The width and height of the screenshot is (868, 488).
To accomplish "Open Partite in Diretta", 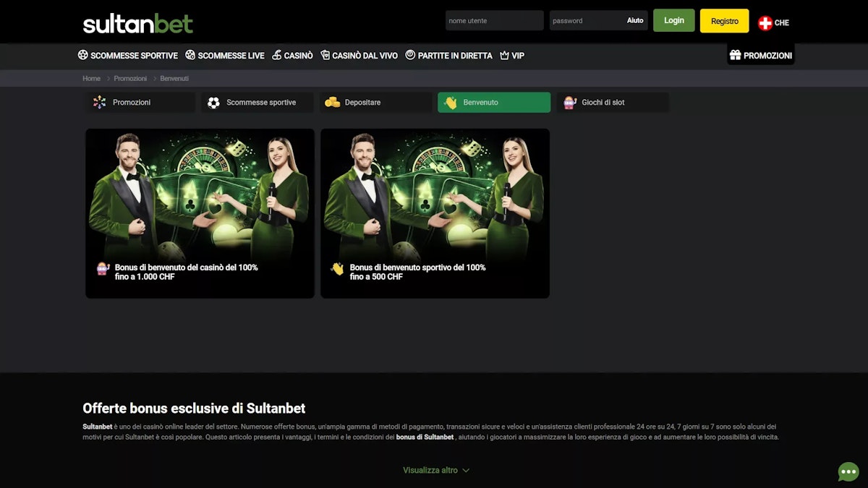I will click(448, 55).
